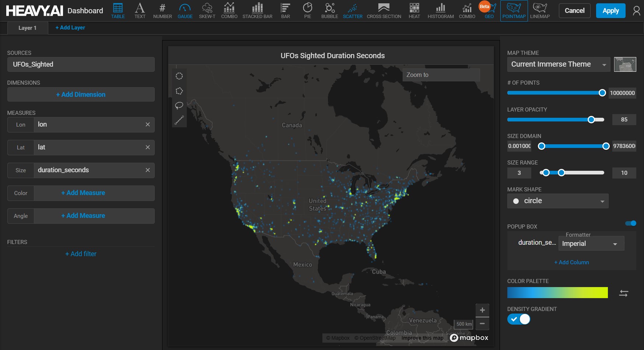Choose the Histogram chart icon

tap(440, 11)
